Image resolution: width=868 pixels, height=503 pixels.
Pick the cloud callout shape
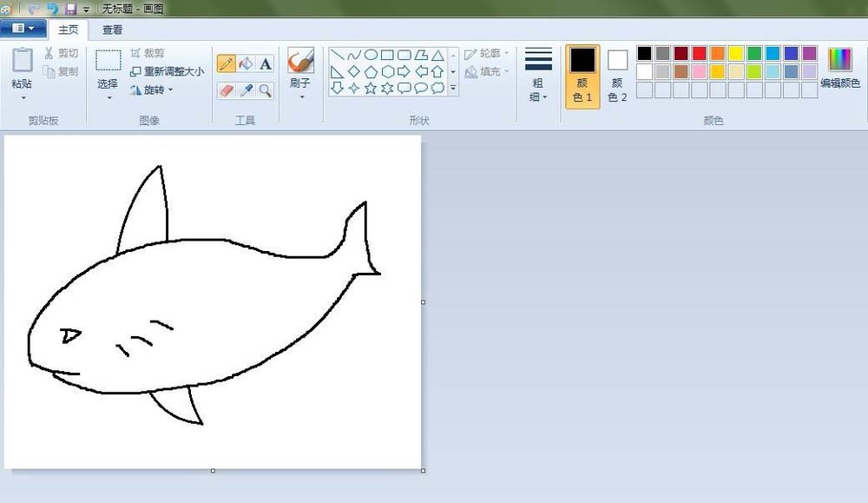(437, 88)
